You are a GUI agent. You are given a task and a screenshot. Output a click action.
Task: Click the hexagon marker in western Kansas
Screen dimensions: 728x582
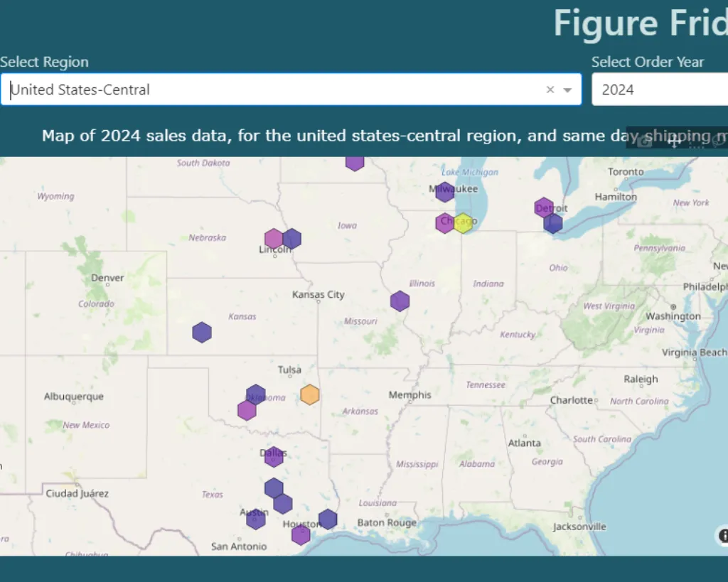click(202, 332)
